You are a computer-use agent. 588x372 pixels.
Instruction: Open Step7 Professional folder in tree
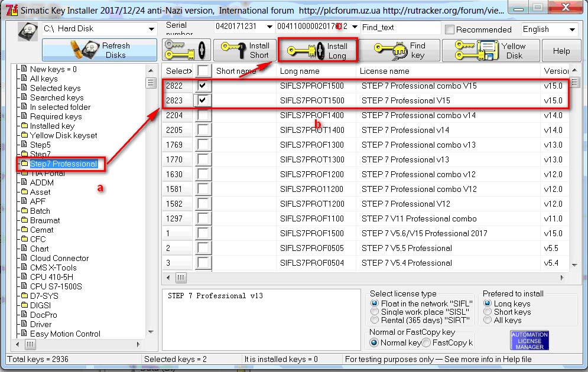[63, 164]
